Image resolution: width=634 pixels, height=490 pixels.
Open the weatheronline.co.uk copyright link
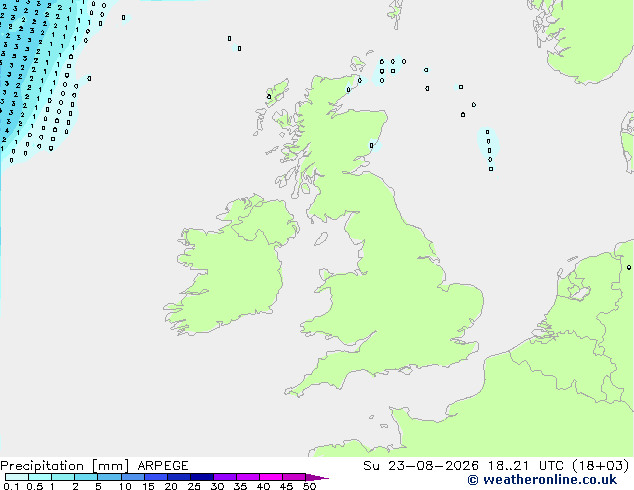coord(542,480)
